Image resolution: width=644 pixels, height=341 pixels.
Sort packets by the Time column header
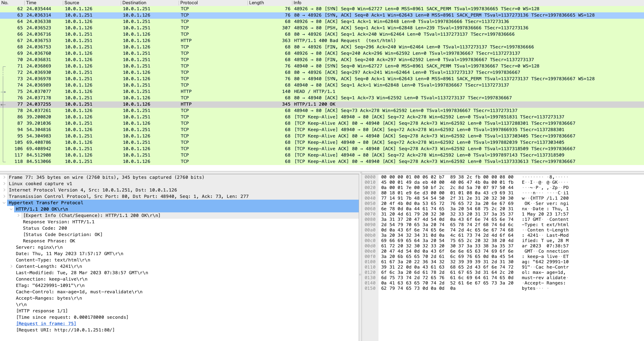pyautogui.click(x=31, y=3)
